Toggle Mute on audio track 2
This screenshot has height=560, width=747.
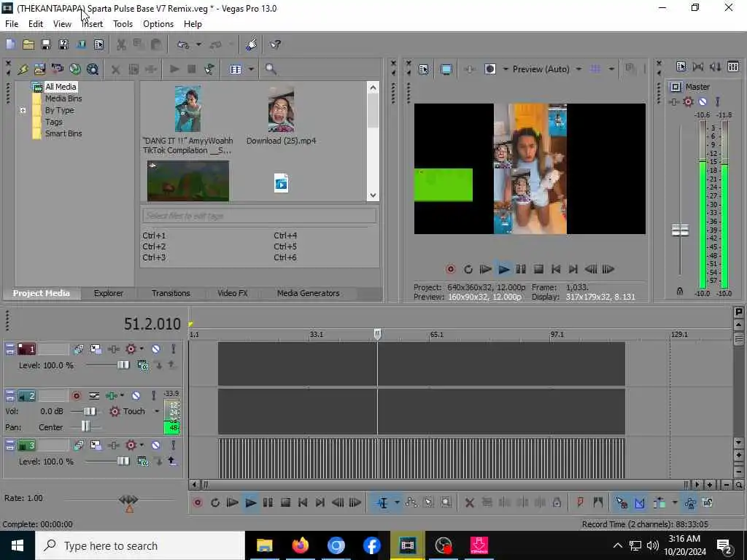tap(136, 396)
